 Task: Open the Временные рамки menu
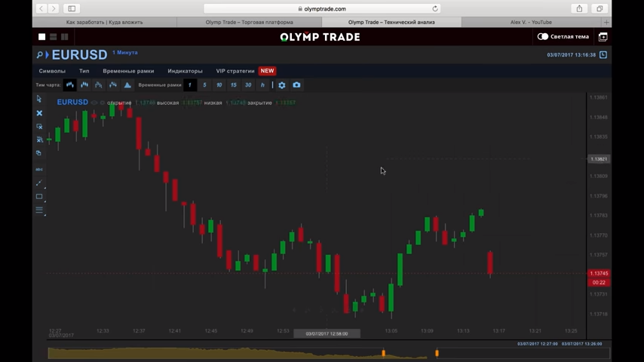[x=128, y=71]
